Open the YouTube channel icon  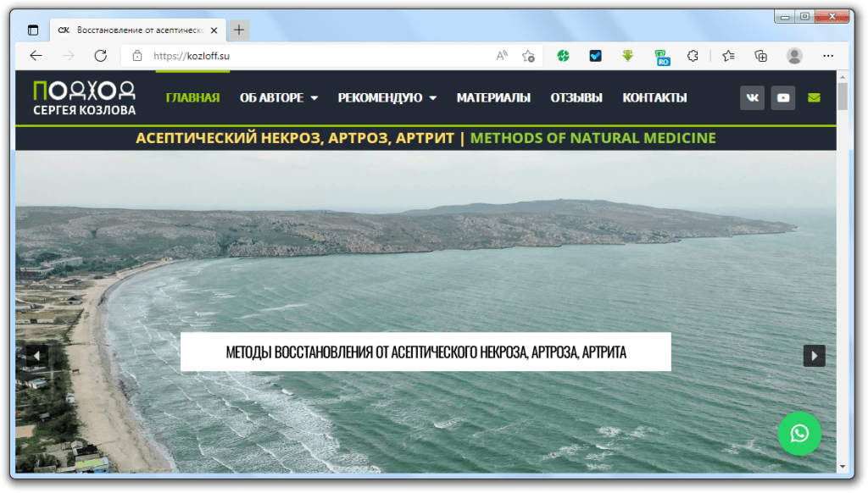pos(783,98)
